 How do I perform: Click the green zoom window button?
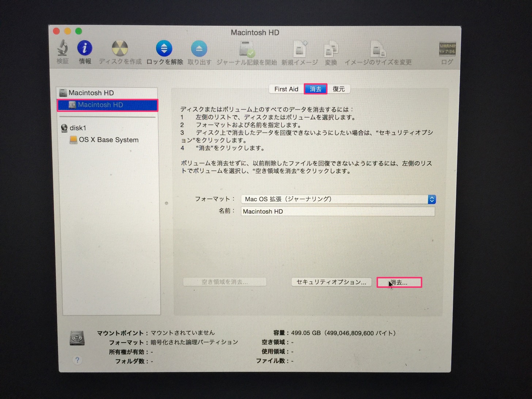coord(79,31)
